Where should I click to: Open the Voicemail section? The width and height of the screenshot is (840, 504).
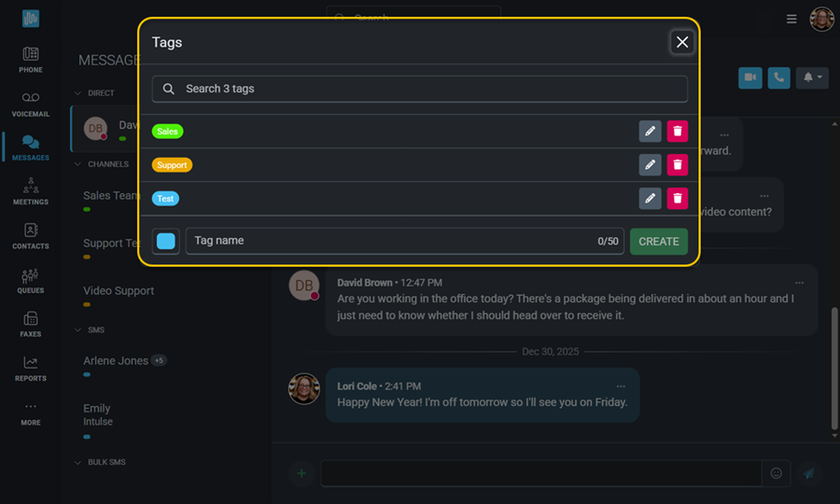(31, 104)
